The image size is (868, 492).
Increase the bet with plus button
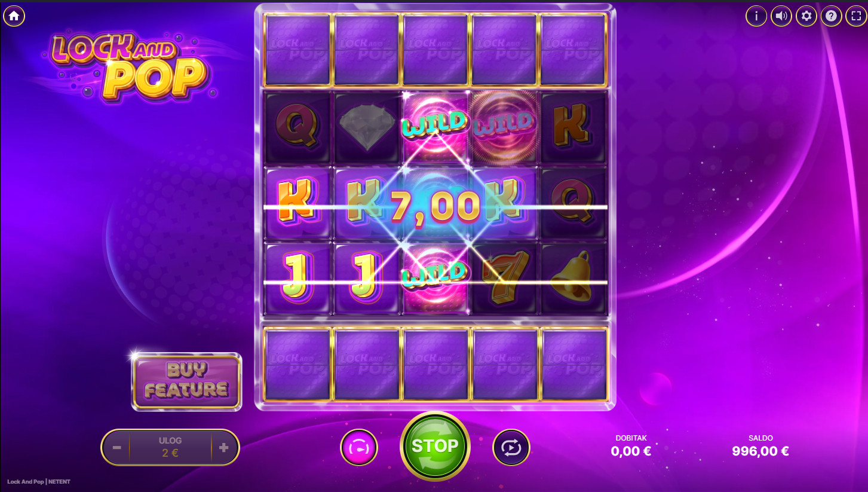[224, 447]
